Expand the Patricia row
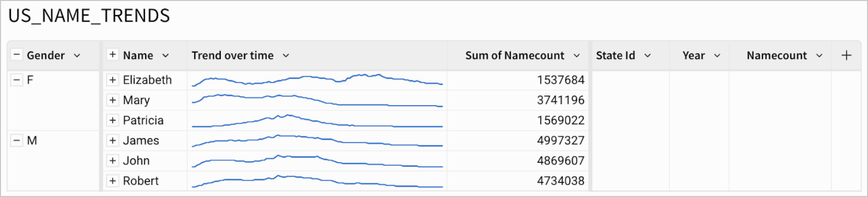868x197 pixels. pyautogui.click(x=113, y=120)
